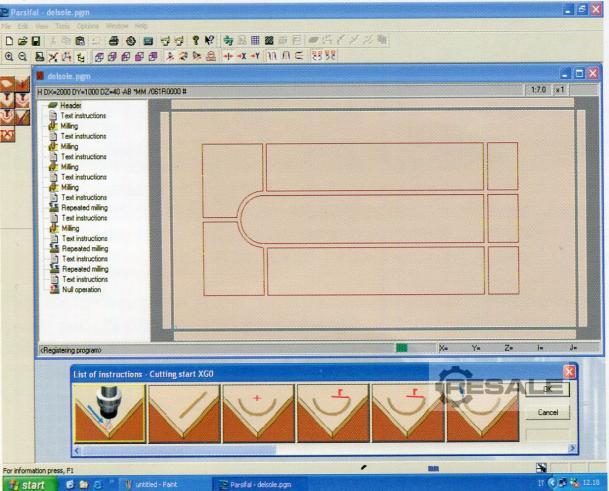Create a new program file
The height and width of the screenshot is (491, 609).
[x=9, y=41]
